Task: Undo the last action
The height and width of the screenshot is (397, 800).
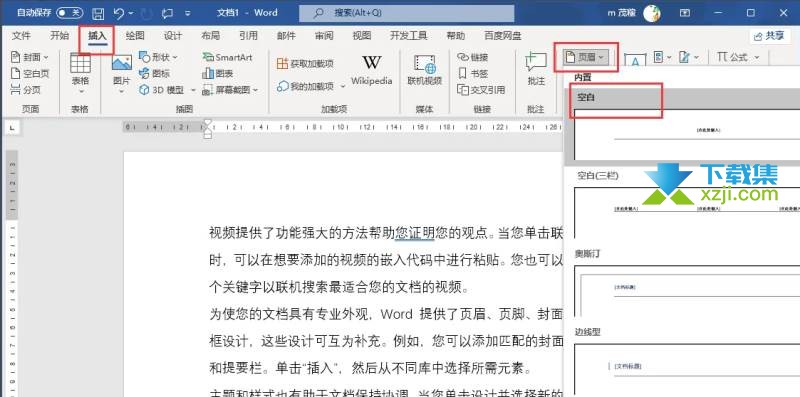Action: [x=118, y=13]
